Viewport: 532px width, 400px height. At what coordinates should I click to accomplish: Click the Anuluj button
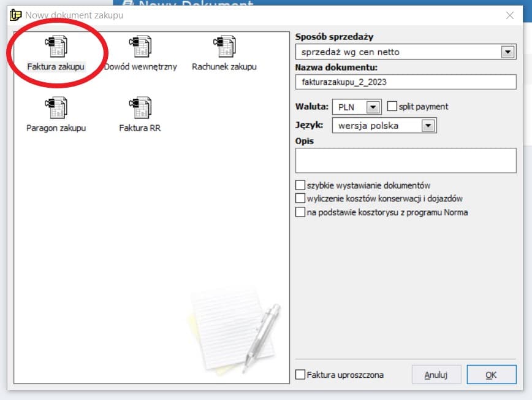(x=436, y=374)
